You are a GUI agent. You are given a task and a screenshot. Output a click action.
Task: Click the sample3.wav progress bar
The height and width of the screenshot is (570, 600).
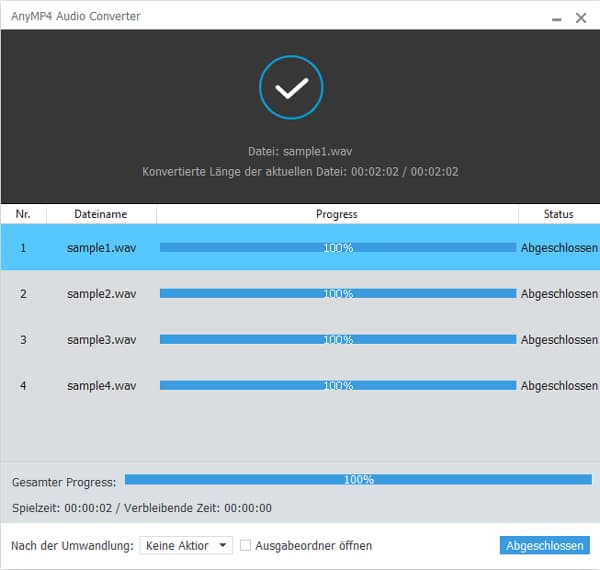coord(338,340)
